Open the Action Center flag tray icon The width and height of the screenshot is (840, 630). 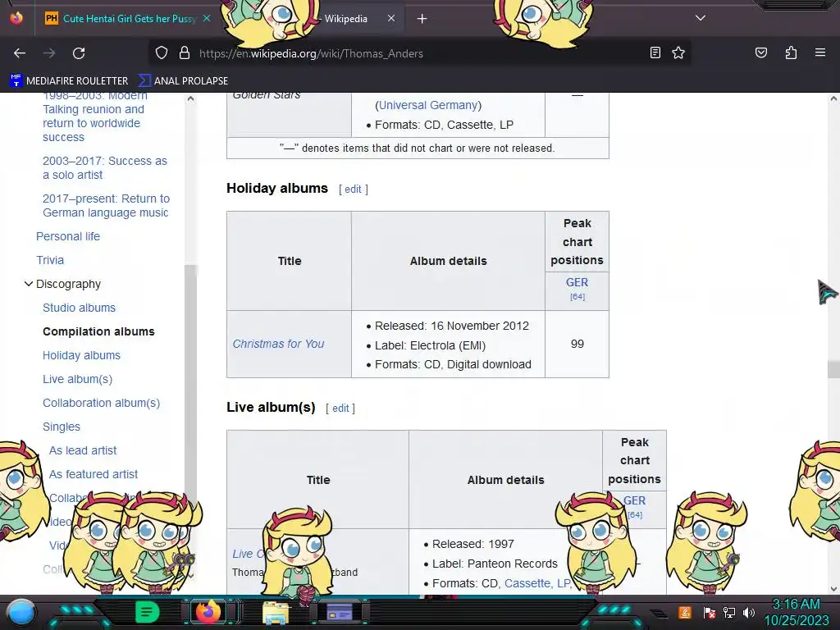[710, 612]
